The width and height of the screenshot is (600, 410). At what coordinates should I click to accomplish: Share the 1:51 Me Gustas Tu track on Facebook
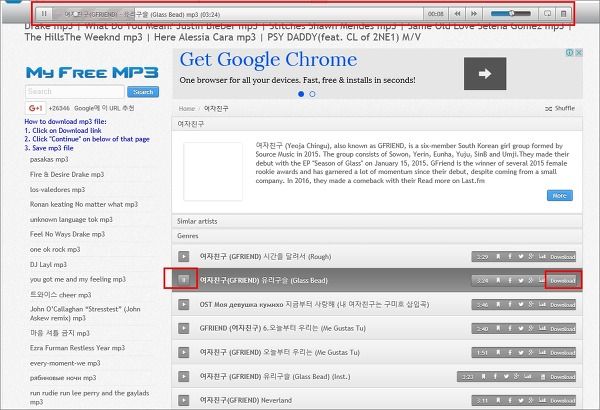[510, 352]
